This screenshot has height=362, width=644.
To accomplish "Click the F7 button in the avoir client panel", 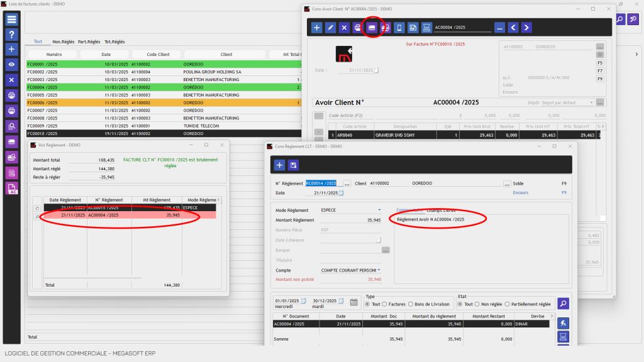I will [x=600, y=70].
